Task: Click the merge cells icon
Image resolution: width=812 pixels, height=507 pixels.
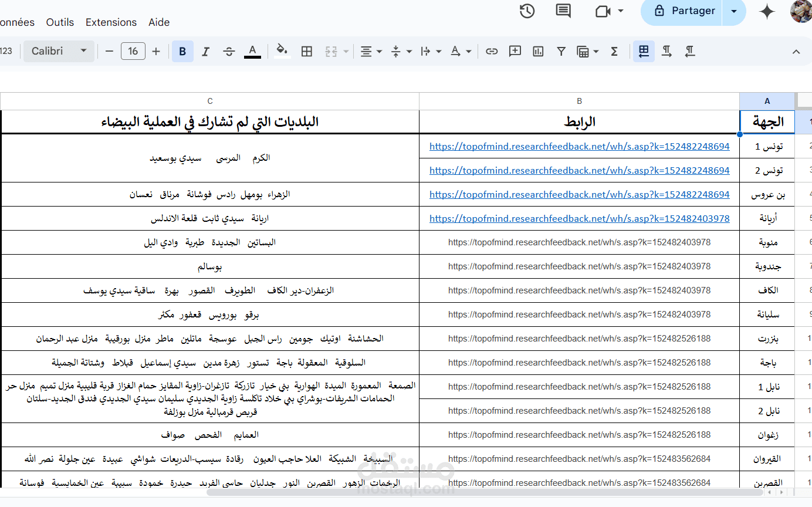Action: point(331,52)
